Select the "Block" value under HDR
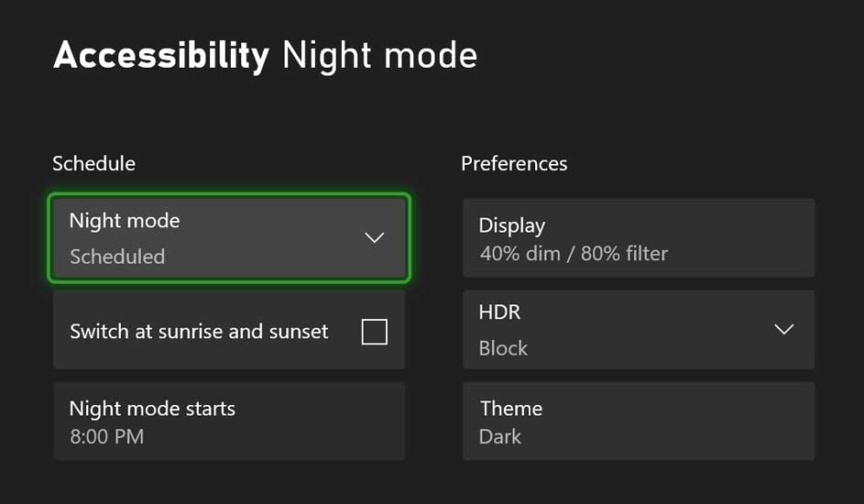 point(503,349)
